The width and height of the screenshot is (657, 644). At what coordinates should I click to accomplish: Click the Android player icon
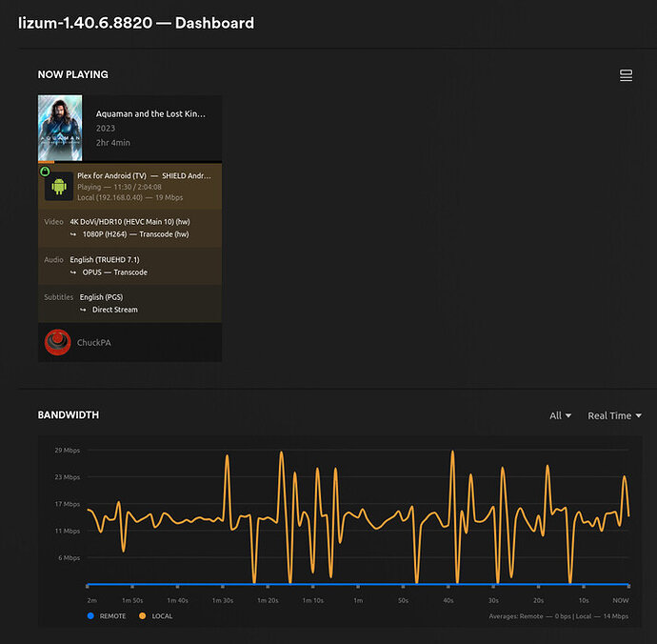(59, 186)
